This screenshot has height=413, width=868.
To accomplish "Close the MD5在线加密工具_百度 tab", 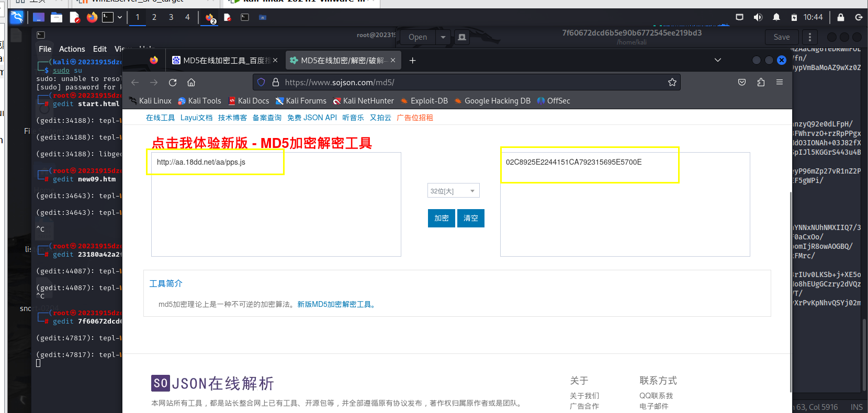I will (275, 60).
